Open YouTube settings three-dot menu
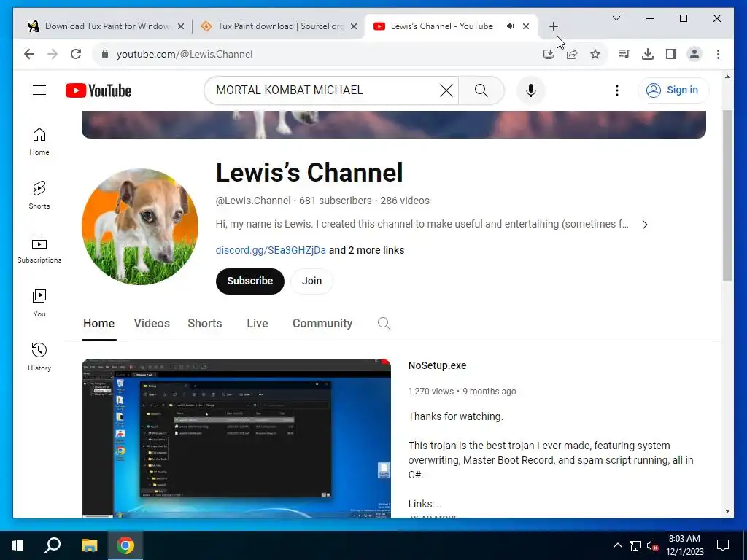 point(617,90)
